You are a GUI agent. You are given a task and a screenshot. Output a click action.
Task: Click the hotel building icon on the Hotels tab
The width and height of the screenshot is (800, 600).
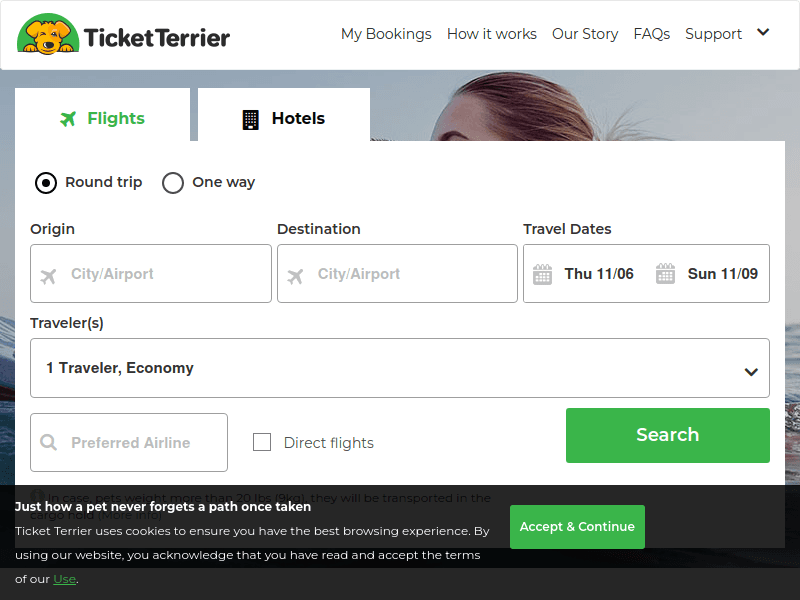[249, 118]
